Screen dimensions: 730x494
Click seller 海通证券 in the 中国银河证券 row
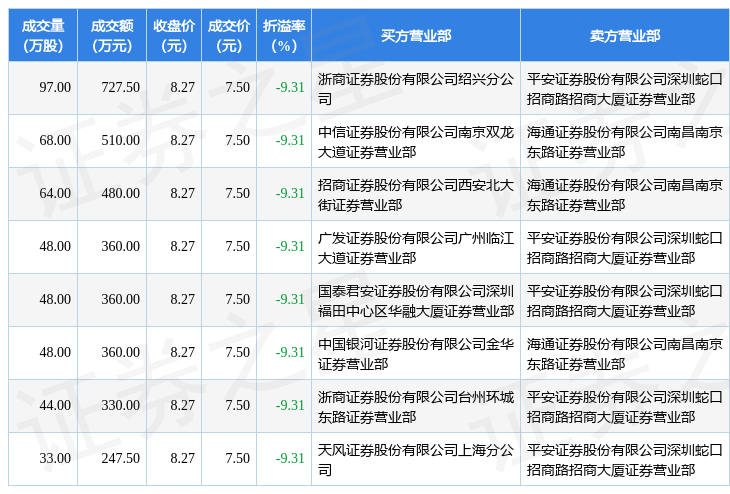[625, 354]
